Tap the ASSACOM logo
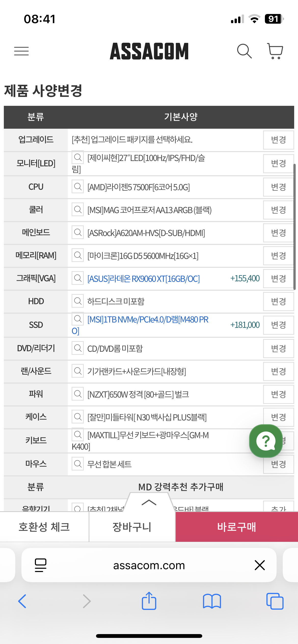Image resolution: width=298 pixels, height=644 pixels. pyautogui.click(x=149, y=51)
